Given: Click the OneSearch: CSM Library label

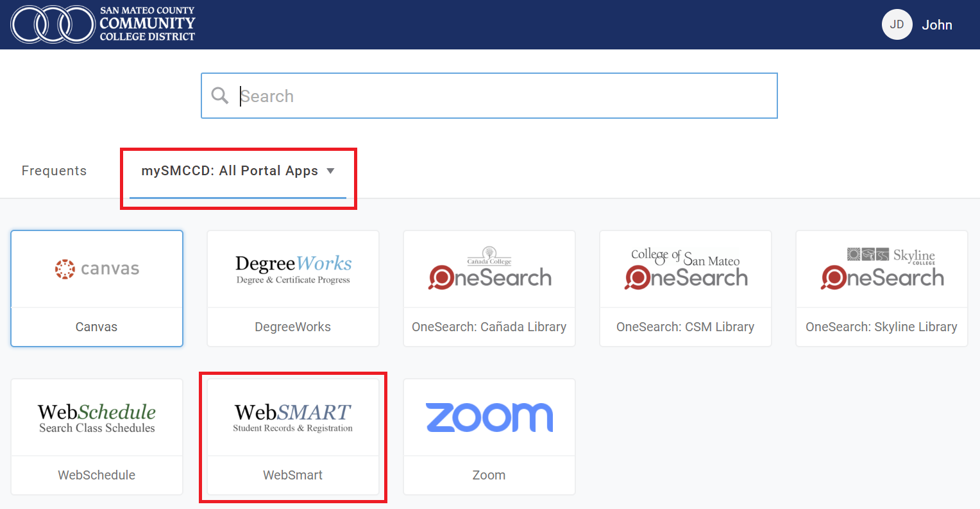Looking at the screenshot, I should [686, 327].
